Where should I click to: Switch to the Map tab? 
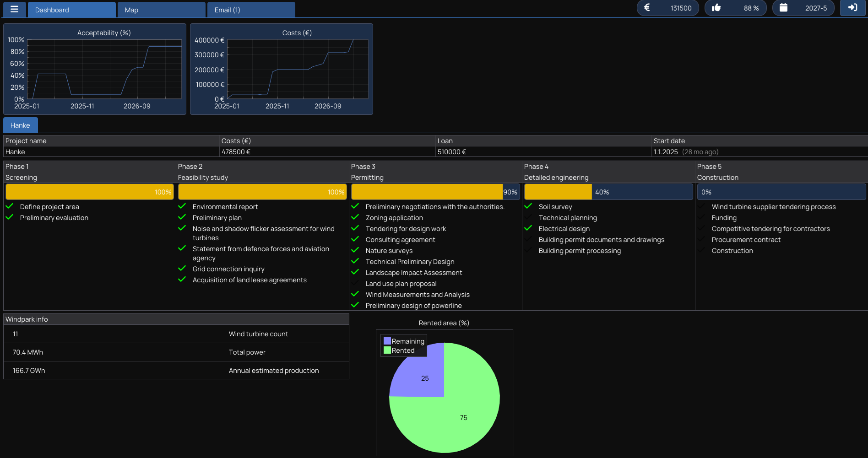coord(161,10)
